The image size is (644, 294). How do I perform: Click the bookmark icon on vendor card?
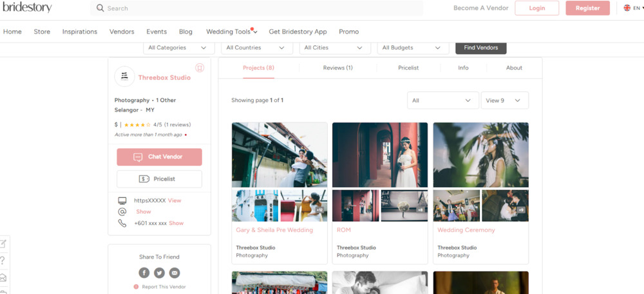[x=200, y=68]
